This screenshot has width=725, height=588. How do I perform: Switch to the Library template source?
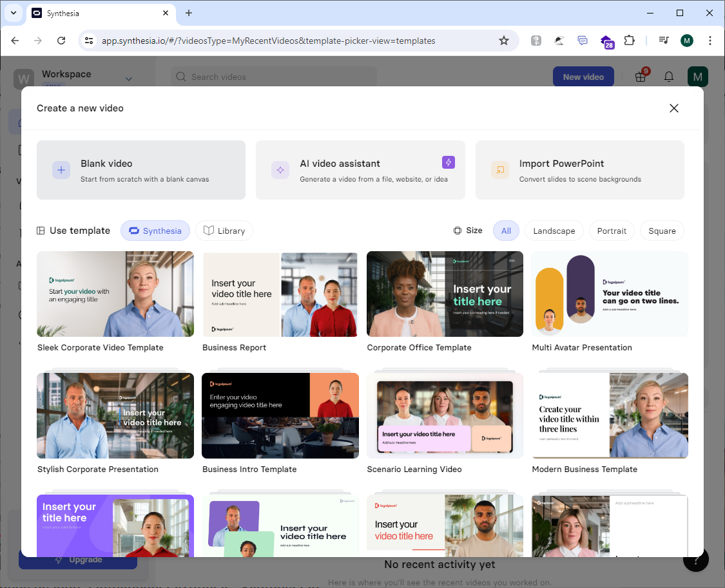point(224,231)
